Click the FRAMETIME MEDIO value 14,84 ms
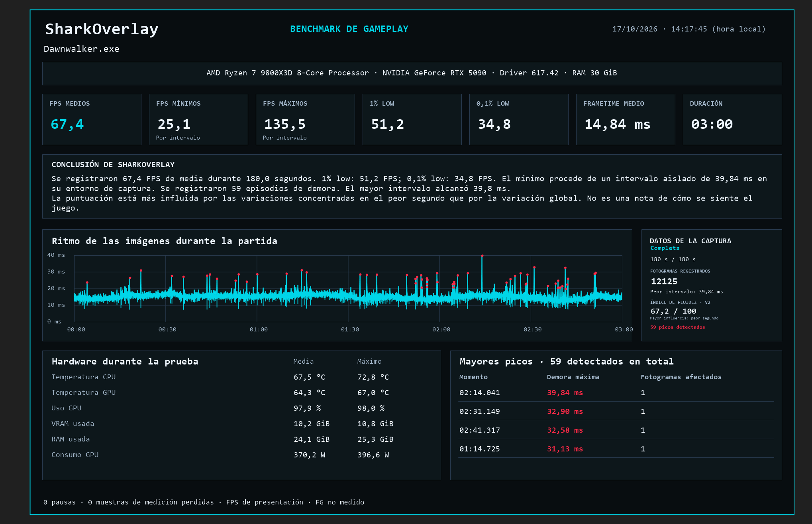This screenshot has height=524, width=812. pos(617,124)
